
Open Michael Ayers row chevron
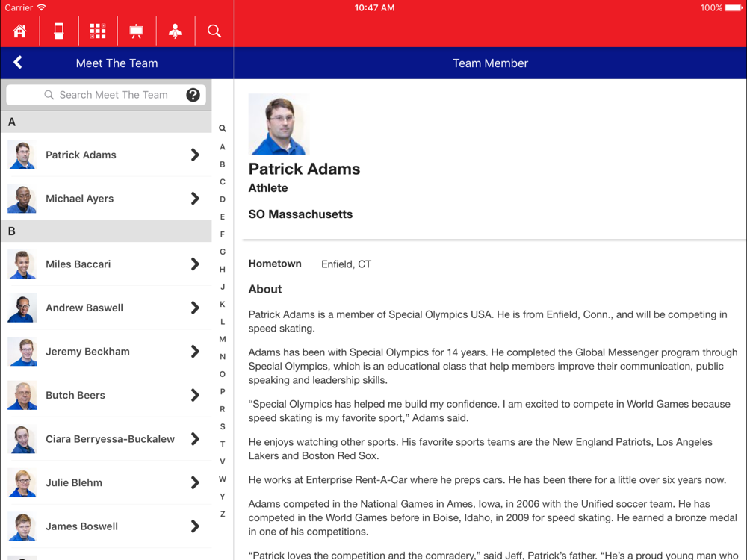pyautogui.click(x=195, y=199)
